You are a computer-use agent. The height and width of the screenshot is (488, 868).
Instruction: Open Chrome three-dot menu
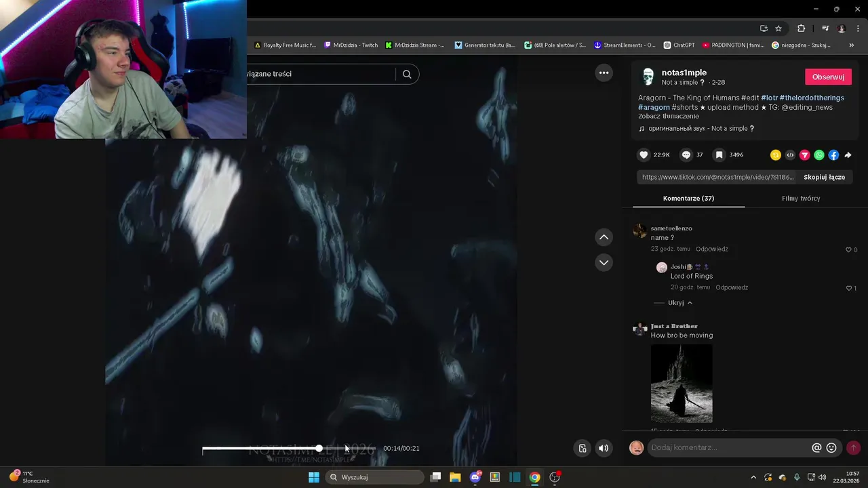click(x=859, y=28)
